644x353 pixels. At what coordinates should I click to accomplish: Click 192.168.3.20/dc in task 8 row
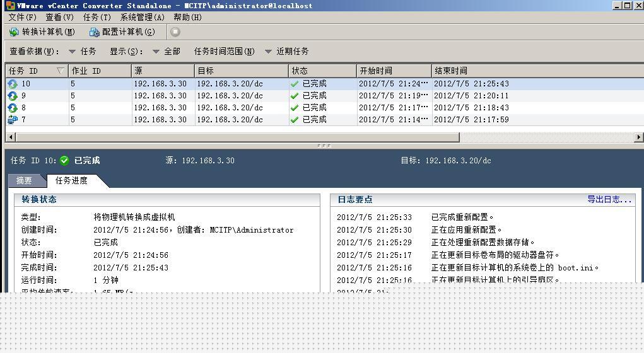pos(230,108)
